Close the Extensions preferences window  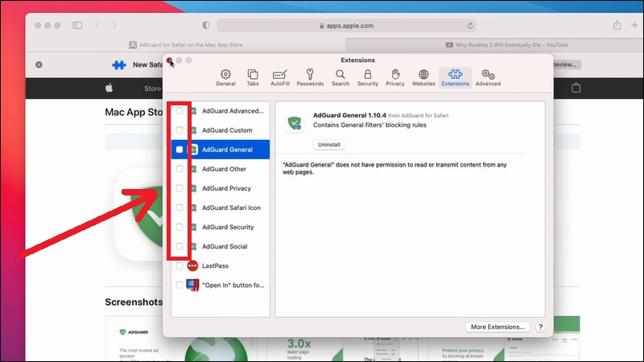click(169, 60)
